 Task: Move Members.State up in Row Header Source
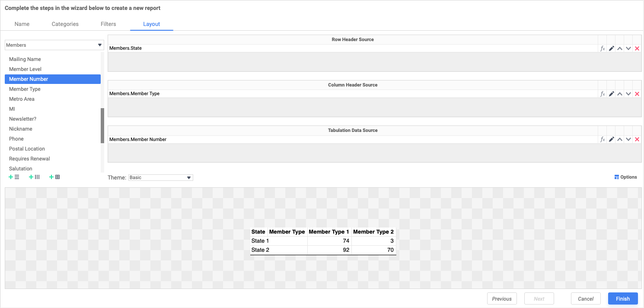620,48
